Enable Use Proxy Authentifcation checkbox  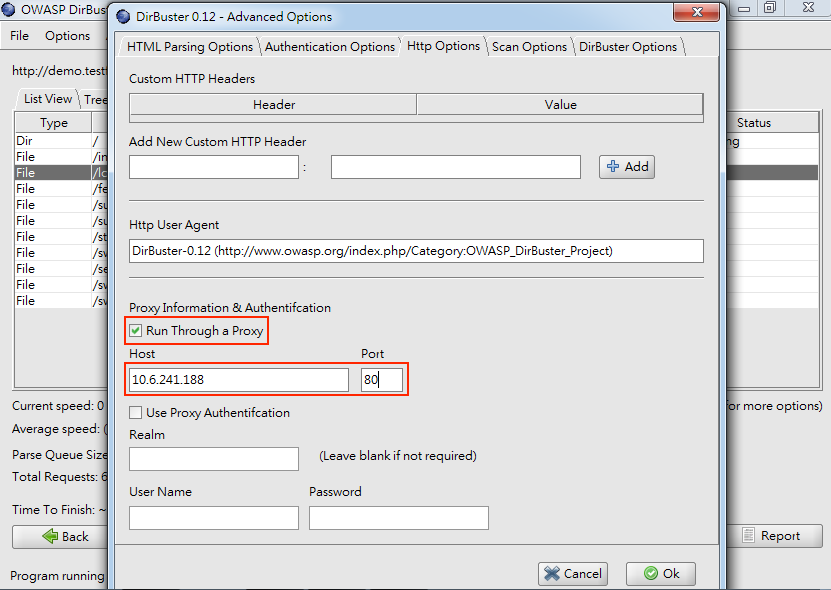click(x=136, y=412)
